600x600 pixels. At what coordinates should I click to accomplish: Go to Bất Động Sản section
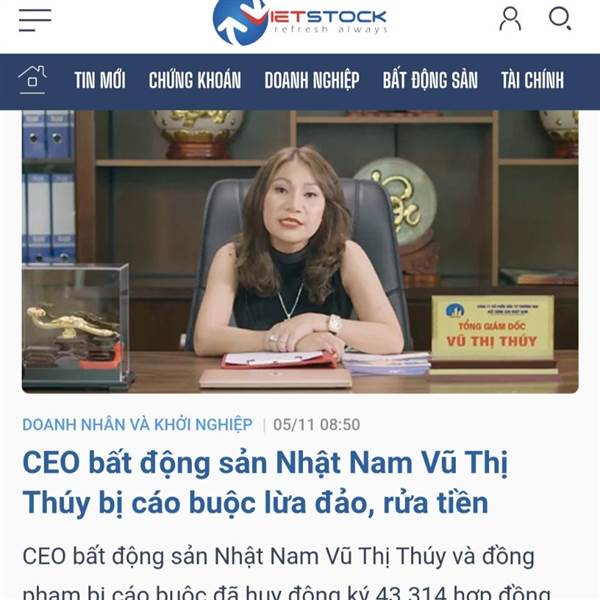(x=430, y=80)
